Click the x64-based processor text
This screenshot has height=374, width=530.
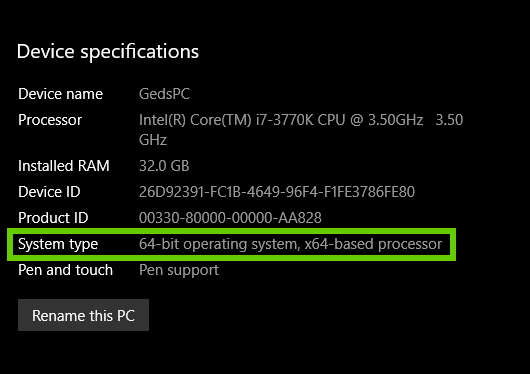click(373, 244)
